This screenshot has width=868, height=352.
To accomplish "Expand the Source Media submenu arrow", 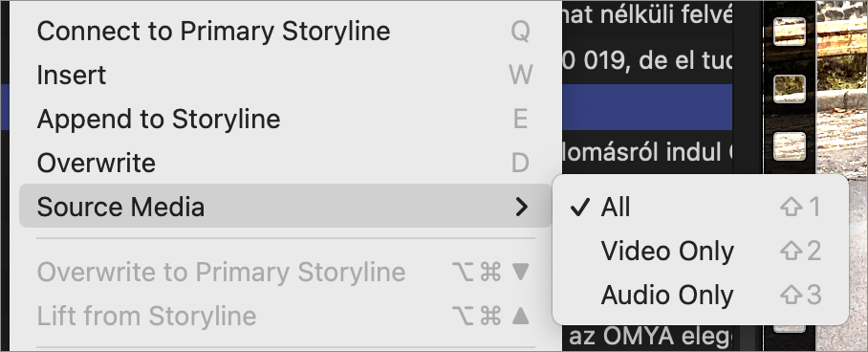I will (x=521, y=207).
